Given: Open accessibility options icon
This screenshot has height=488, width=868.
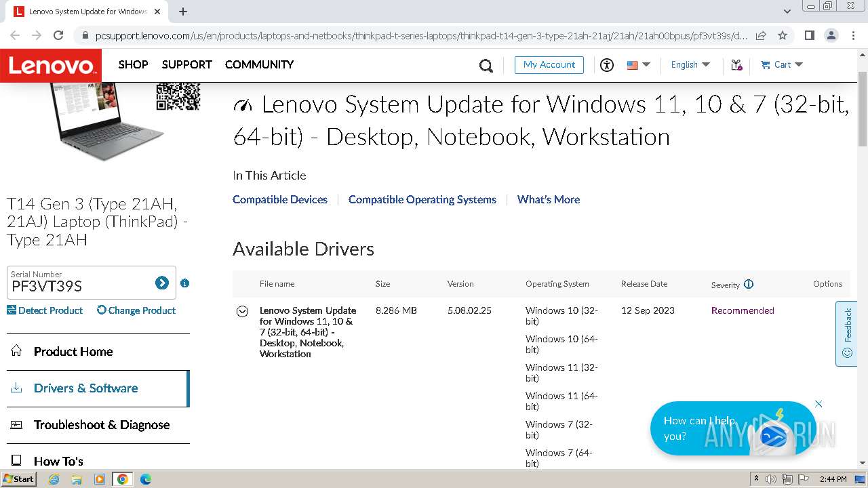Looking at the screenshot, I should point(607,65).
